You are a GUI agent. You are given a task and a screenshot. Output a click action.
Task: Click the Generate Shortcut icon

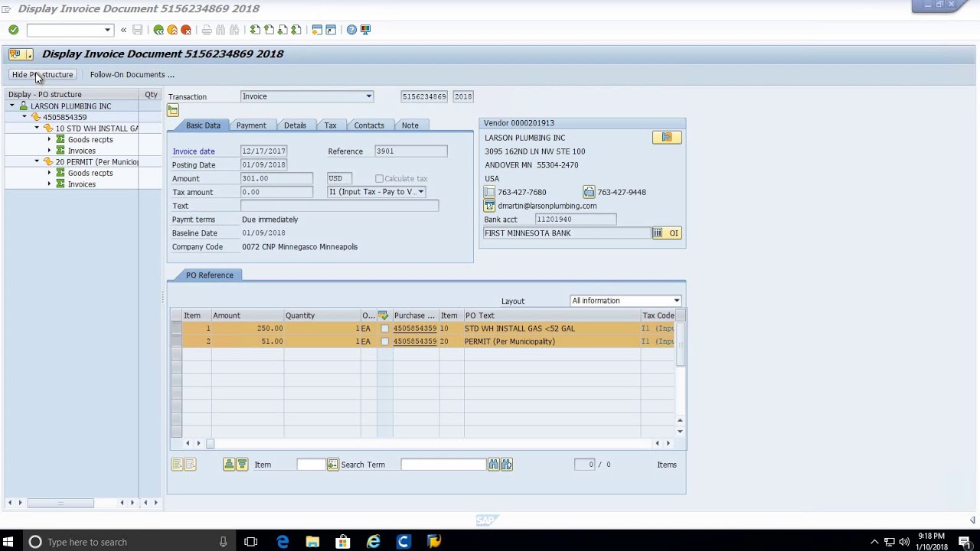pyautogui.click(x=331, y=30)
